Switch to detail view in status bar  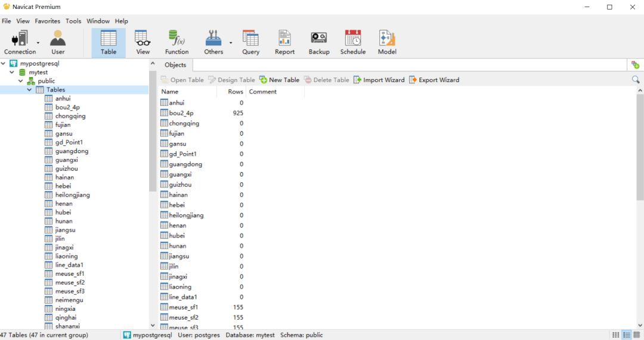tap(637, 335)
